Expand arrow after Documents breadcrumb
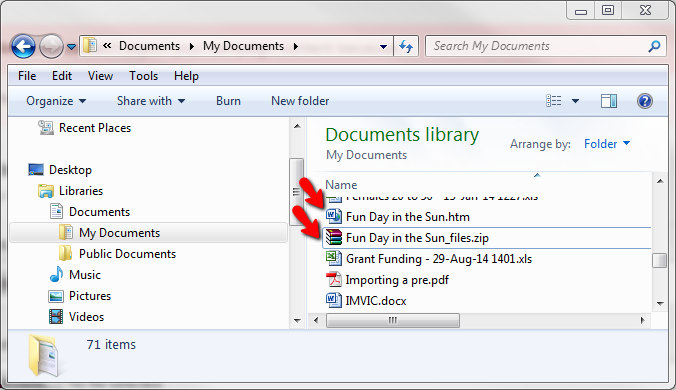 click(191, 47)
